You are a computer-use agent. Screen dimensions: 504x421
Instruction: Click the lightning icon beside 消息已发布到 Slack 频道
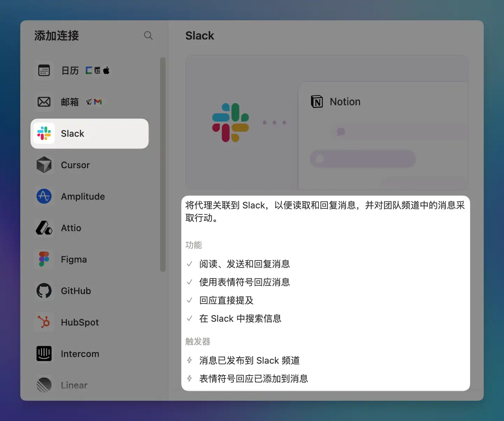189,360
